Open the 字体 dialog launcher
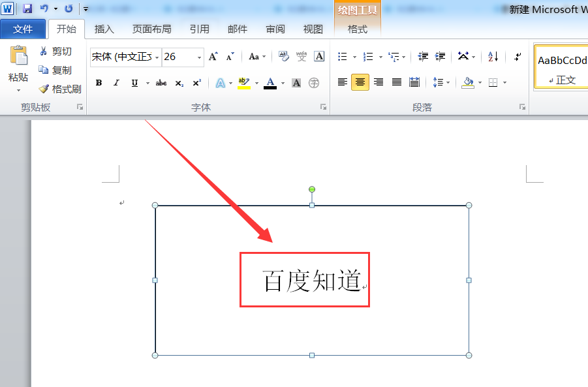 coord(323,107)
